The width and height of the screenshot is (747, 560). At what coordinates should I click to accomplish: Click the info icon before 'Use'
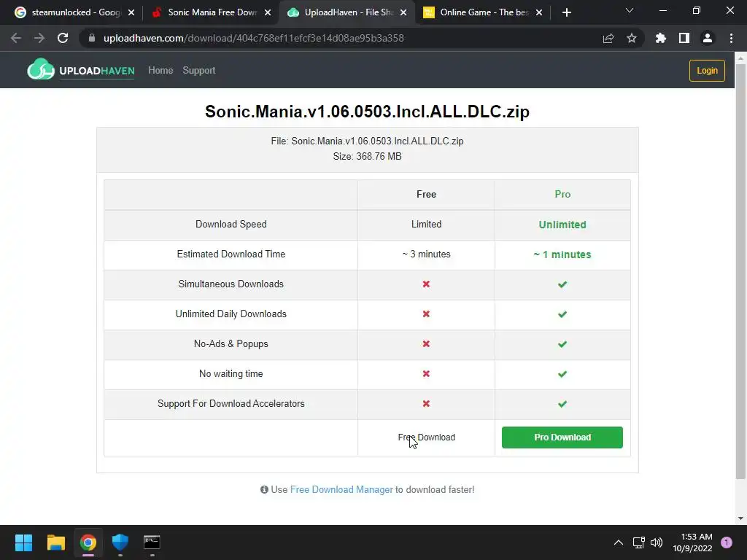(x=264, y=489)
